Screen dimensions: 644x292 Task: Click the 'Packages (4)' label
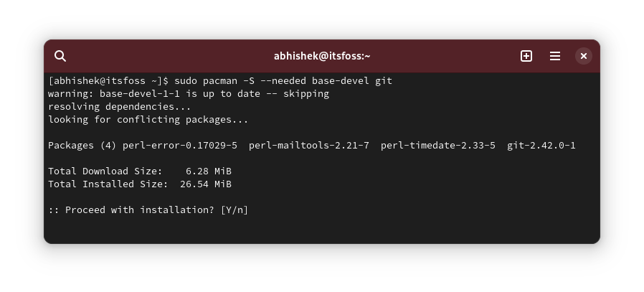tap(82, 146)
